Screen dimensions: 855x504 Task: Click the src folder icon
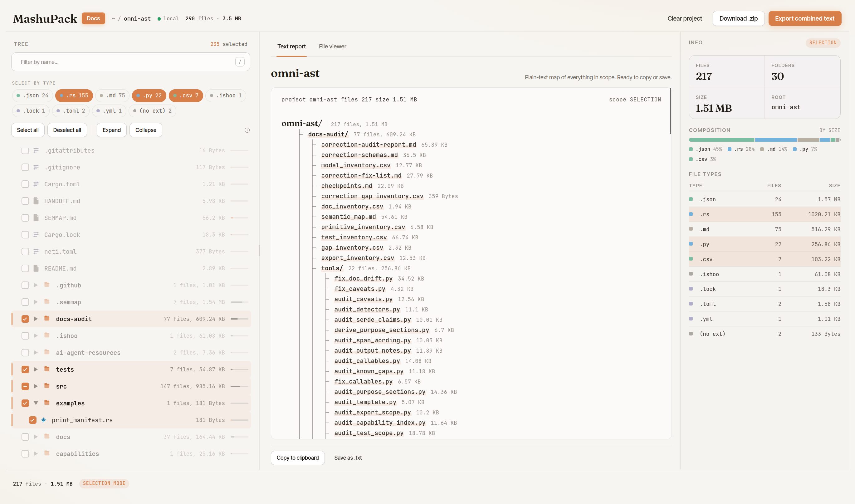pos(47,386)
